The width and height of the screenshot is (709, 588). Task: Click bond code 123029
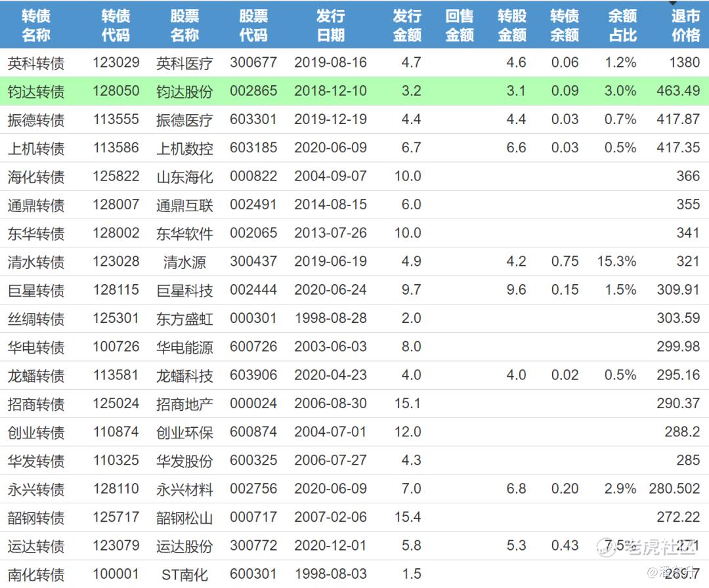pyautogui.click(x=116, y=62)
